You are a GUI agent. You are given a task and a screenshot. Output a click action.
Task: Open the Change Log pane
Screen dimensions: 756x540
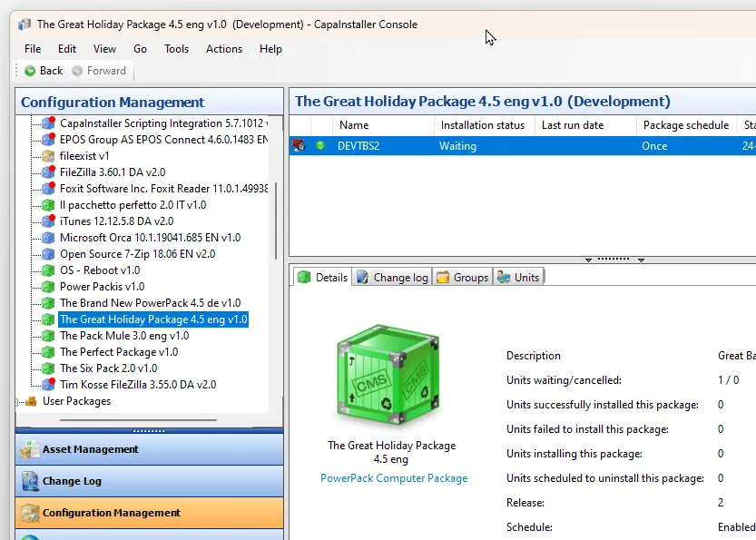coord(150,481)
